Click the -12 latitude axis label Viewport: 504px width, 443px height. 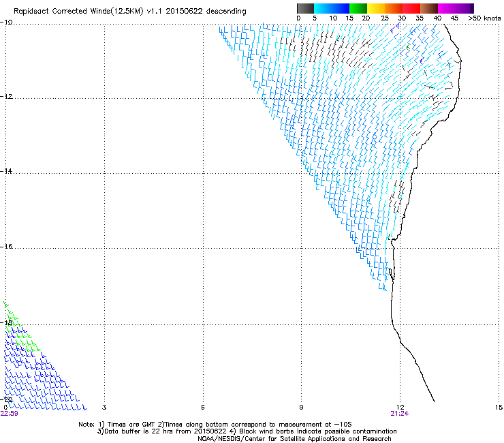coord(6,97)
